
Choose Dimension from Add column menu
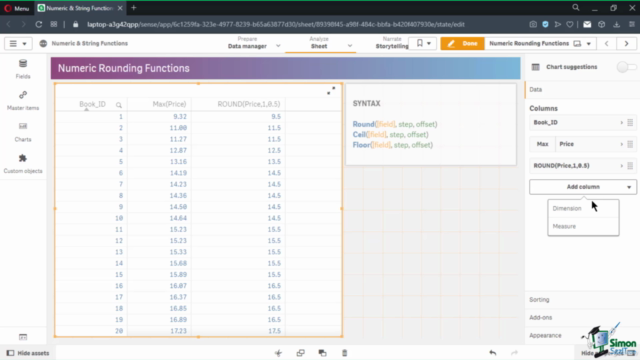click(x=583, y=208)
